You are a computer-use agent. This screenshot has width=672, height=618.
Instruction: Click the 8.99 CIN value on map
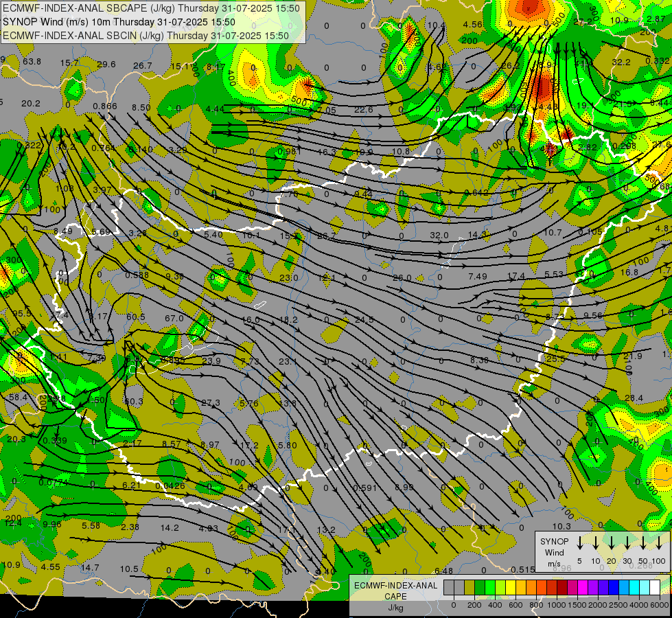tap(404, 487)
